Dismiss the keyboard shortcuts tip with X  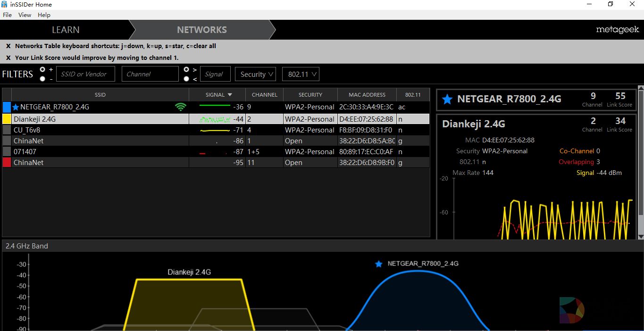8,46
